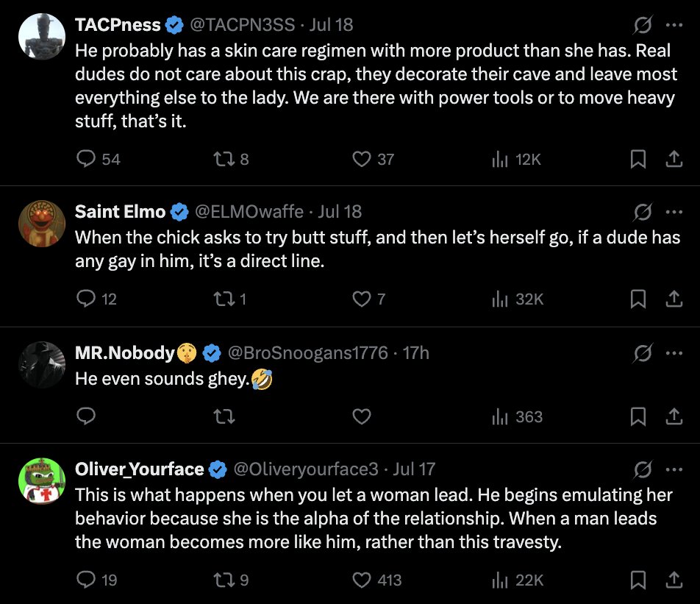
Task: Open Grok icon on TACPness tweet
Action: pos(642,25)
